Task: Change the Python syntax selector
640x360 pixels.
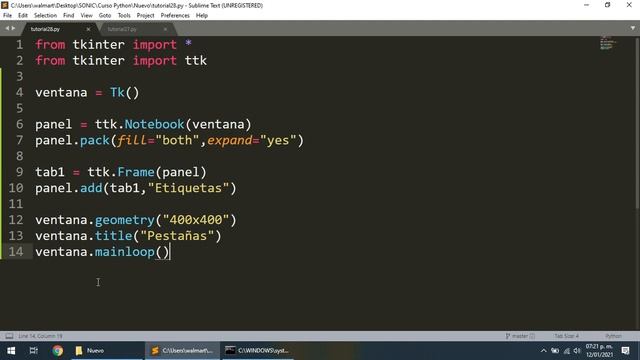Action: tap(613, 336)
